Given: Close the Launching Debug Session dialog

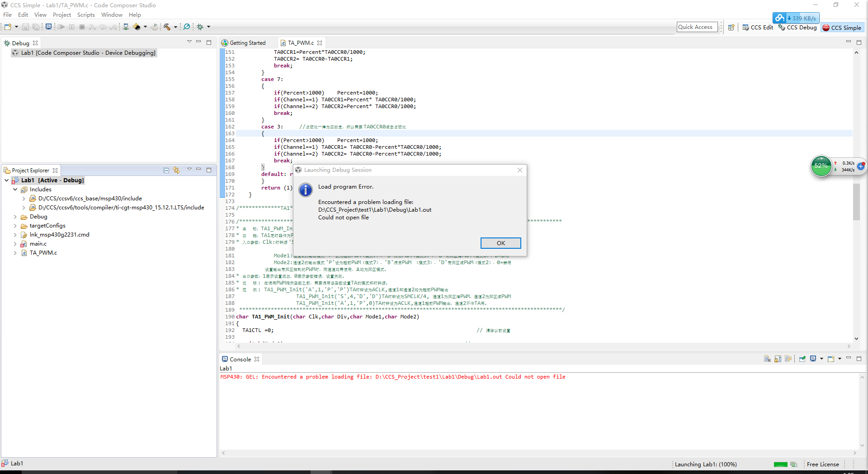Looking at the screenshot, I should coord(520,170).
